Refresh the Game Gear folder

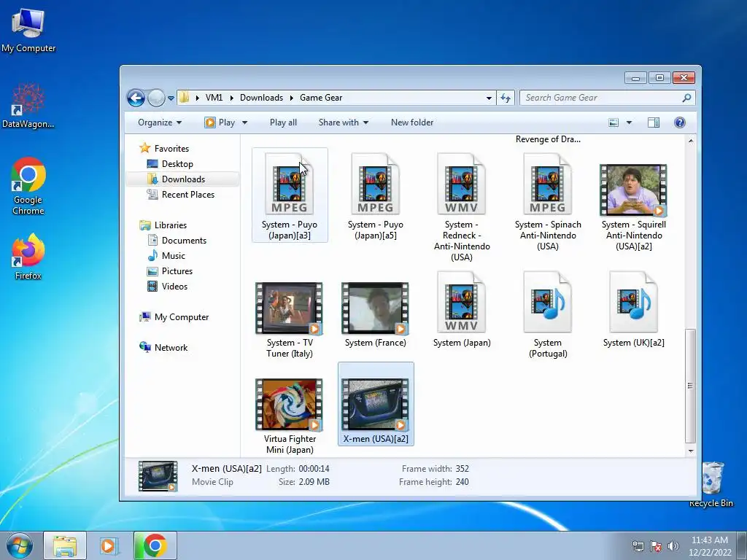click(x=506, y=98)
